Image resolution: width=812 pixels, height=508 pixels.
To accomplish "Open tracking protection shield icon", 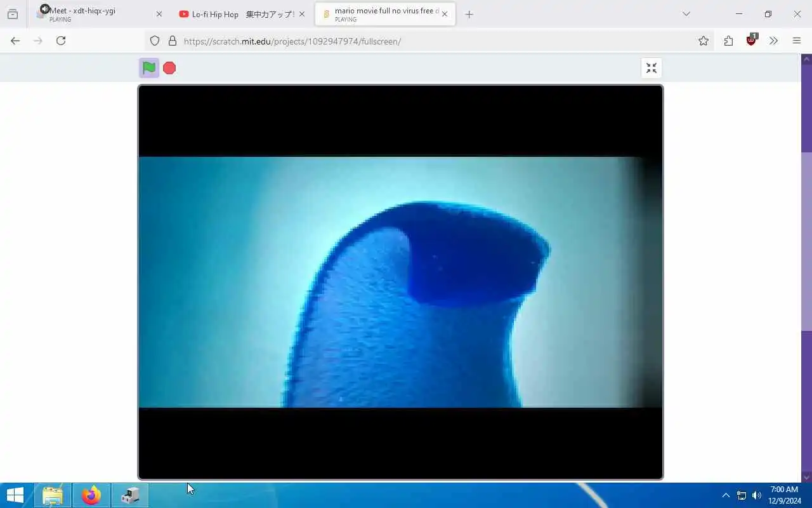I will [155, 41].
